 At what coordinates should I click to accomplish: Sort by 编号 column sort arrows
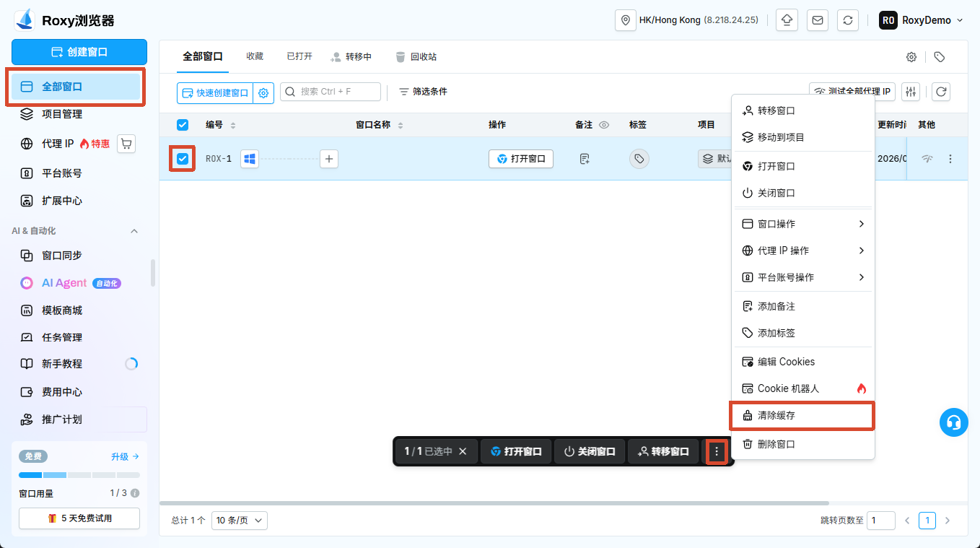tap(233, 125)
